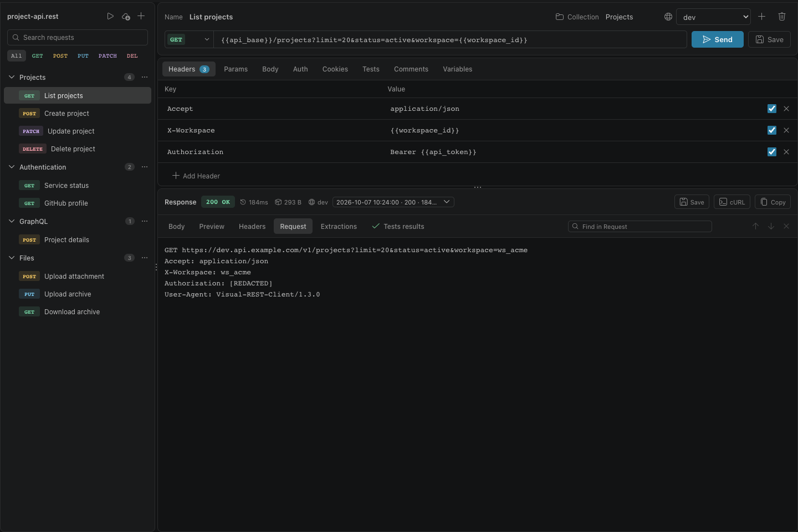Image resolution: width=798 pixels, height=532 pixels.
Task: Jump to previous search match arrow
Action: coord(755,226)
